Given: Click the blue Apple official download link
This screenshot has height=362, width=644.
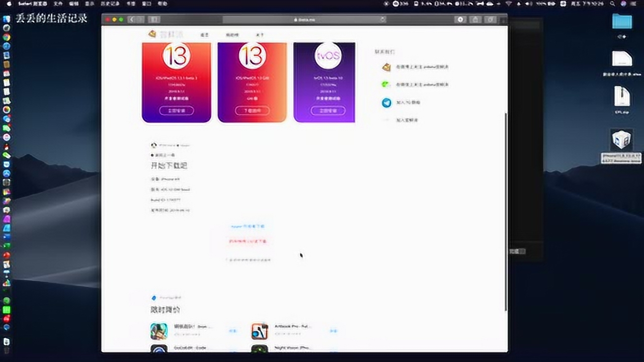Looking at the screenshot, I should (248, 227).
